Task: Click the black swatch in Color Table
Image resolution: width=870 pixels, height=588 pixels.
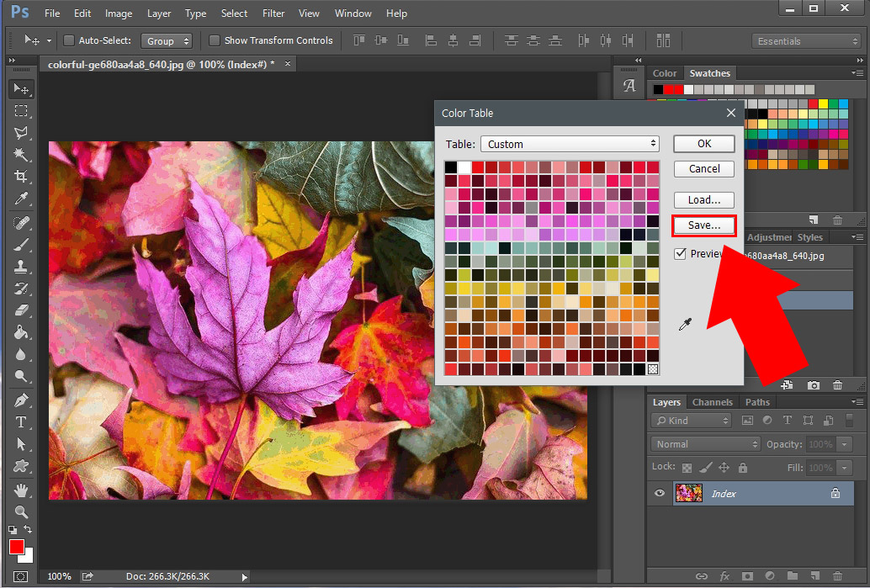Action: [450, 167]
